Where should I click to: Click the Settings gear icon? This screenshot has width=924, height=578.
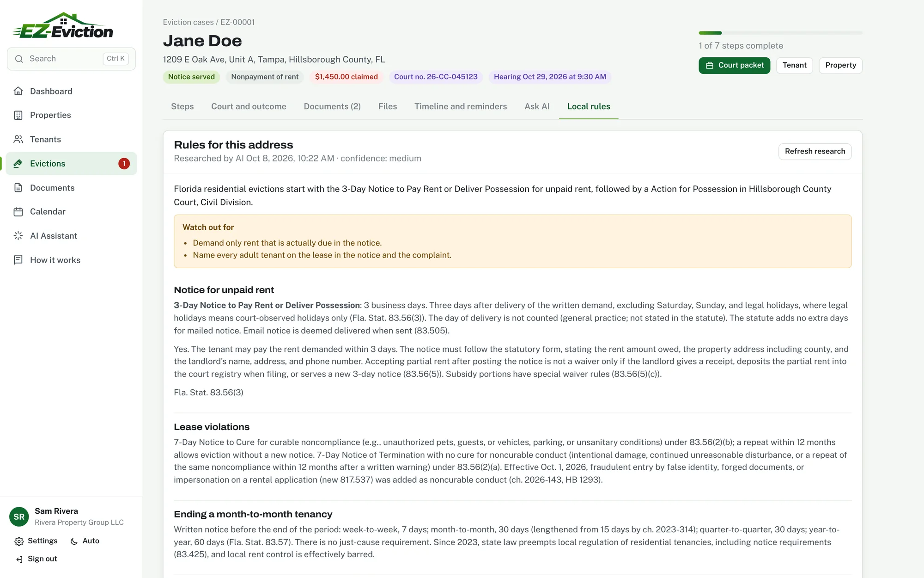tap(19, 541)
